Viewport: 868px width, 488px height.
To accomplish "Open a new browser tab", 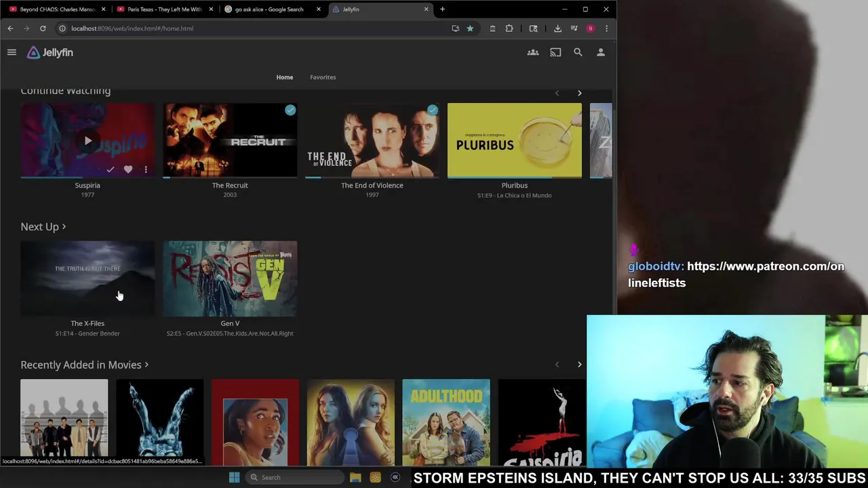I will click(442, 9).
